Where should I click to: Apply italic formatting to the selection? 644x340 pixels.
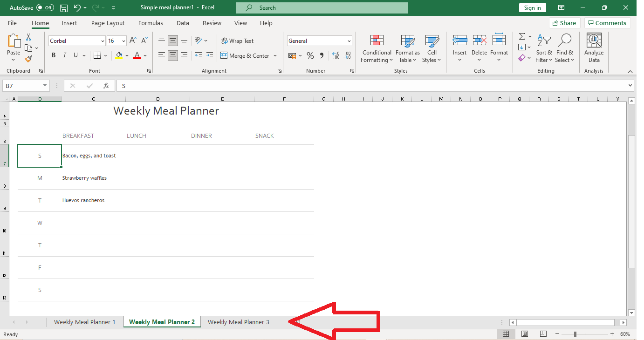(x=64, y=55)
